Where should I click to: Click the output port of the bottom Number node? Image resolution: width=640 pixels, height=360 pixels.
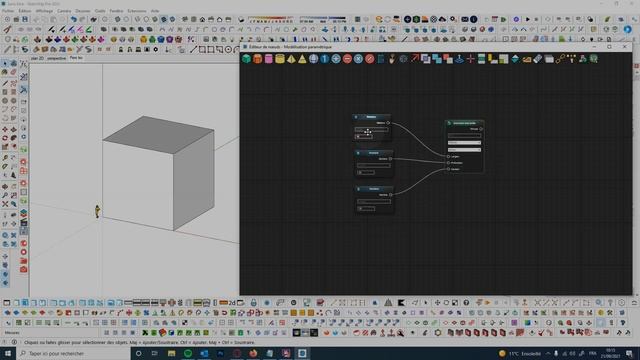click(391, 195)
